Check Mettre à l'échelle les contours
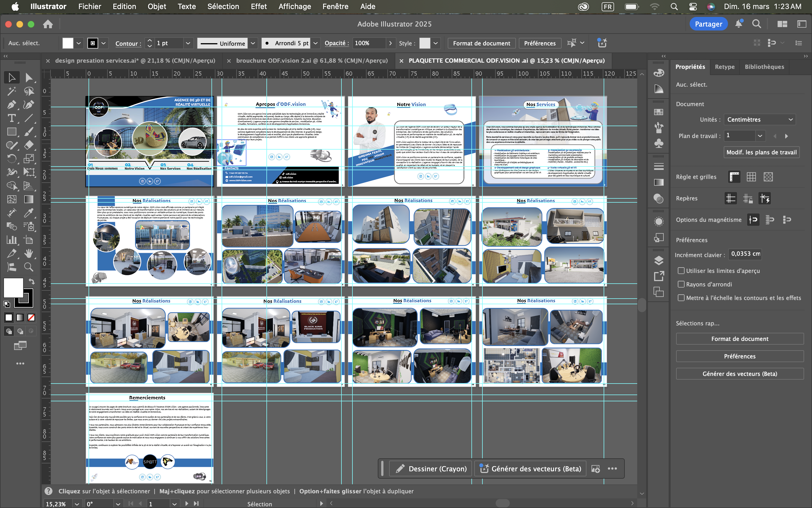This screenshot has height=508, width=812. pos(681,298)
